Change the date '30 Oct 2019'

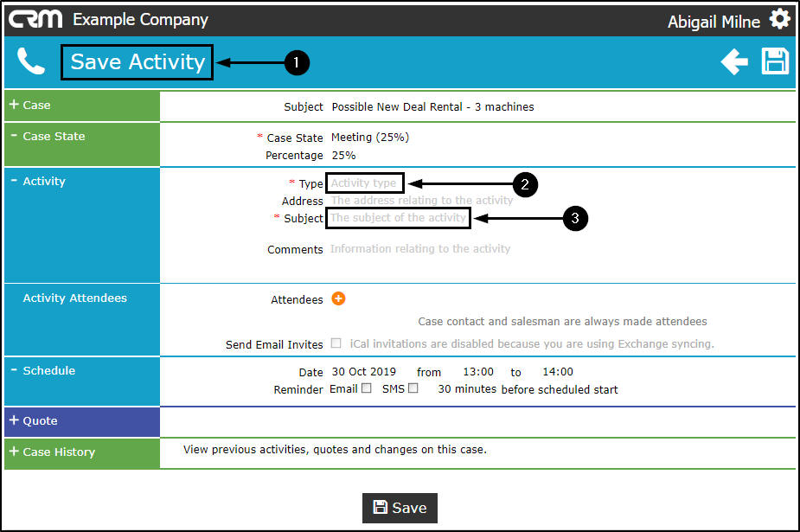pos(364,371)
